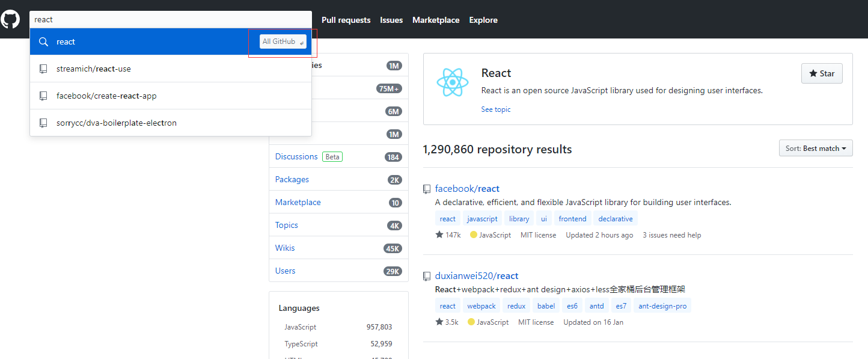Click the es7 topic tag
The image size is (868, 359).
(622, 306)
